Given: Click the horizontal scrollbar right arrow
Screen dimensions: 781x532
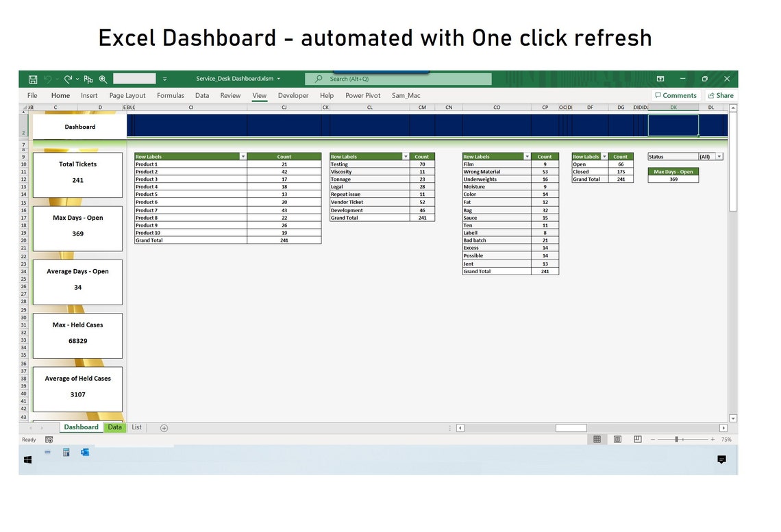Looking at the screenshot, I should click(724, 427).
